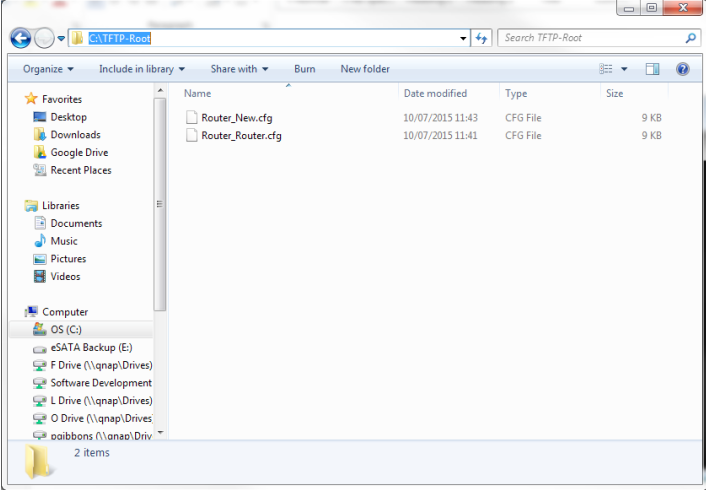Open the Share with menu

coord(239,69)
